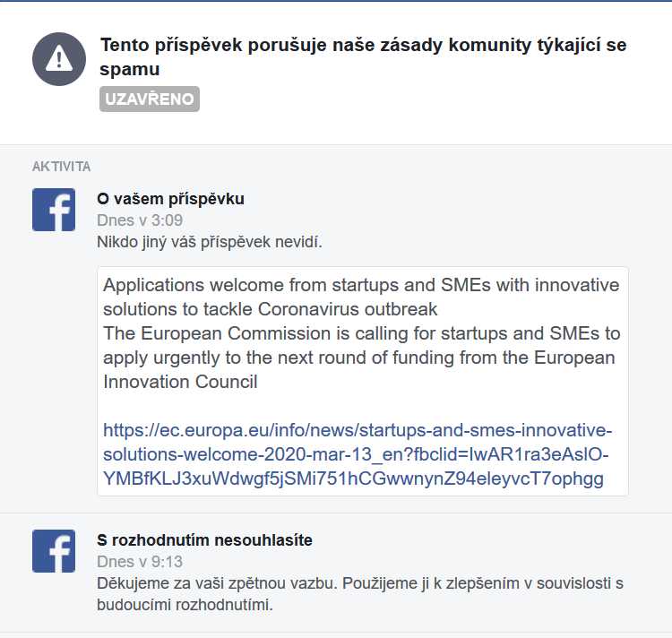Click "Nikdo jiný váš příspěvek nevidí" notice
Screen dimensions: 672x638
click(209, 242)
